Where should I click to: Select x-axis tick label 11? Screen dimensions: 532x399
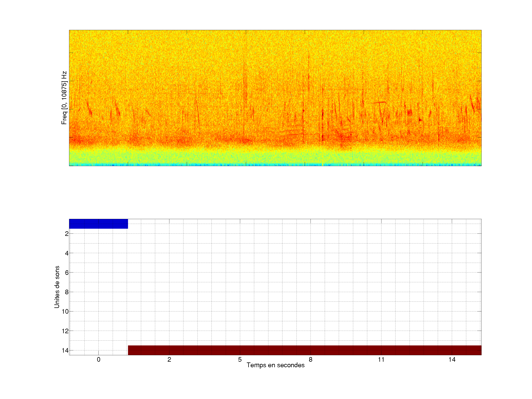tap(381, 359)
